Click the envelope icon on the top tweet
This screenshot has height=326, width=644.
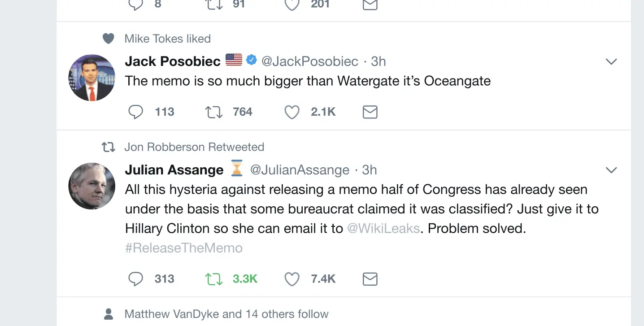point(370,5)
